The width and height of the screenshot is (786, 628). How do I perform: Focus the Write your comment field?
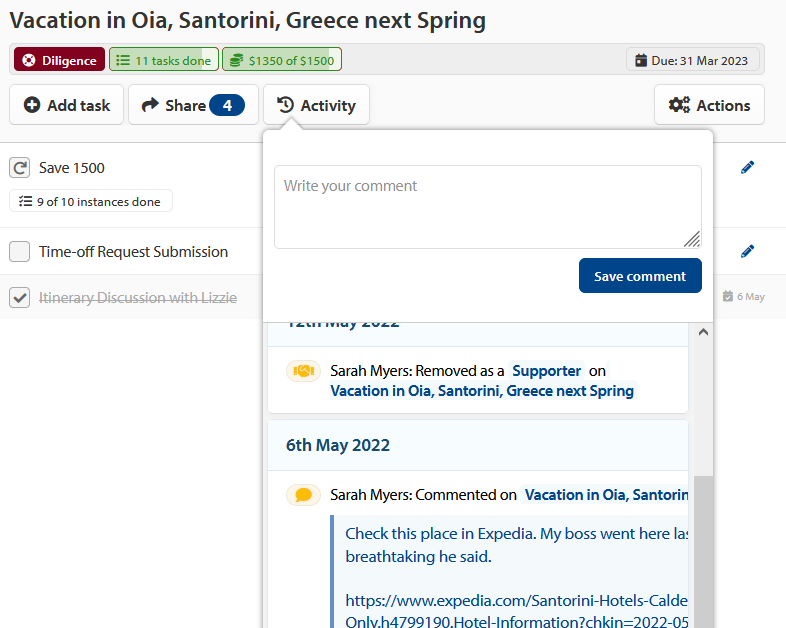tap(488, 207)
